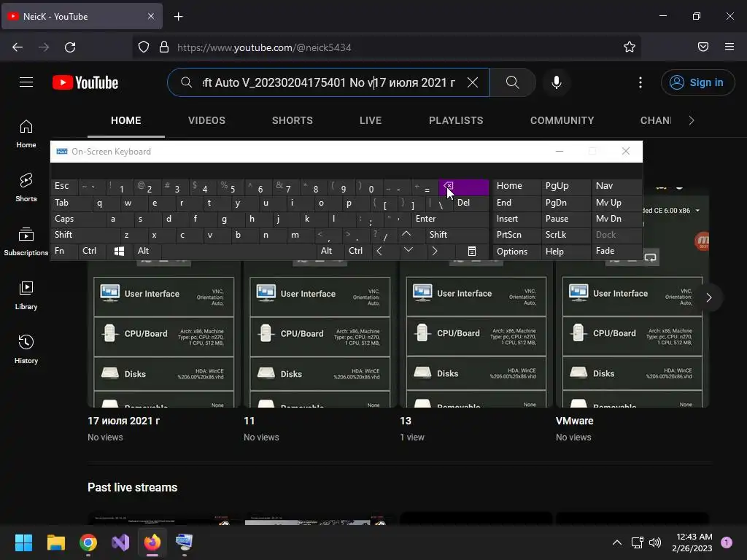The image size is (747, 560).
Task: Open Library in the sidebar
Action: pos(26,296)
